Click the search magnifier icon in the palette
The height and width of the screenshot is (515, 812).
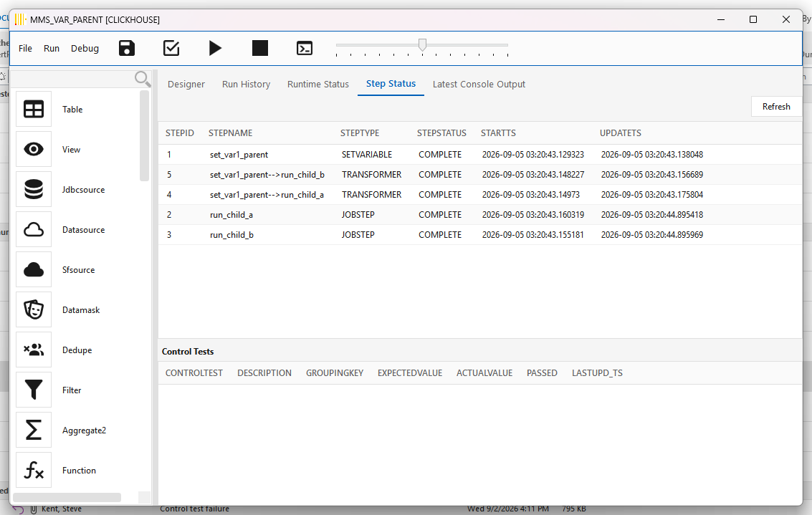click(x=143, y=79)
